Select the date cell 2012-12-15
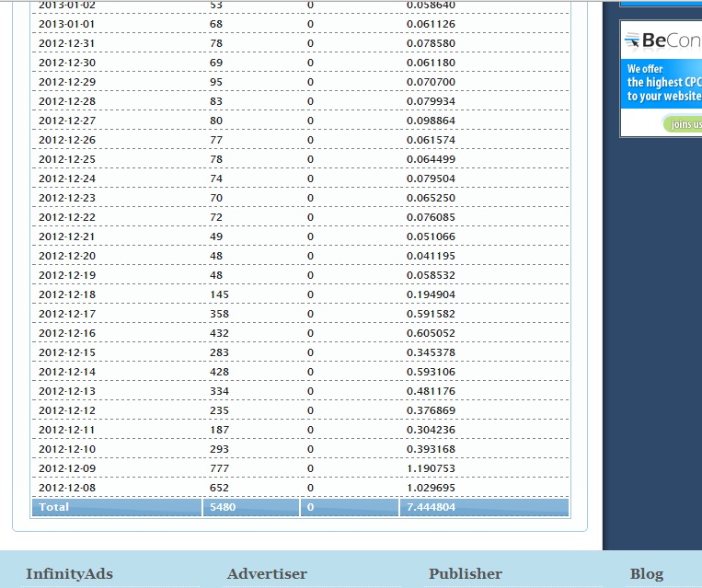The image size is (702, 588). click(x=67, y=352)
